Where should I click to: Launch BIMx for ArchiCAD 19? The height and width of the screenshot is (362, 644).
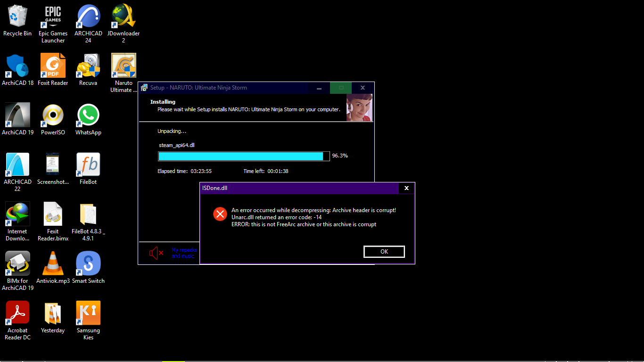click(17, 263)
